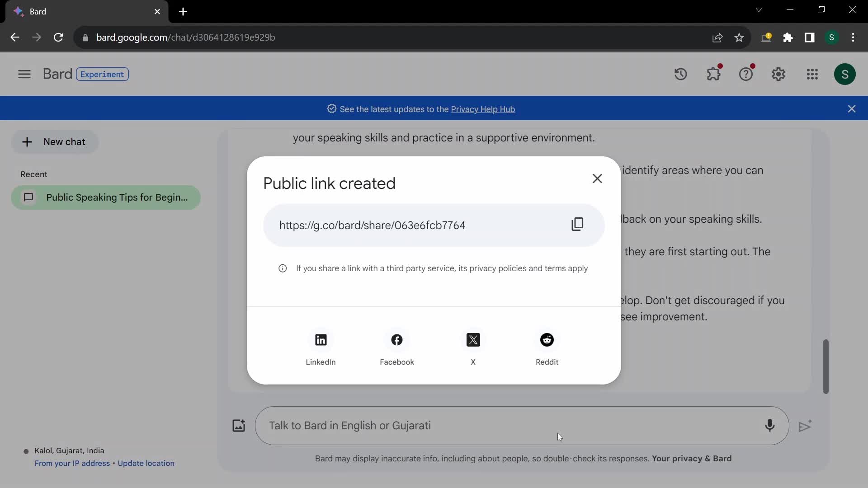
Task: Open Chrome profile S icon
Action: point(831,38)
